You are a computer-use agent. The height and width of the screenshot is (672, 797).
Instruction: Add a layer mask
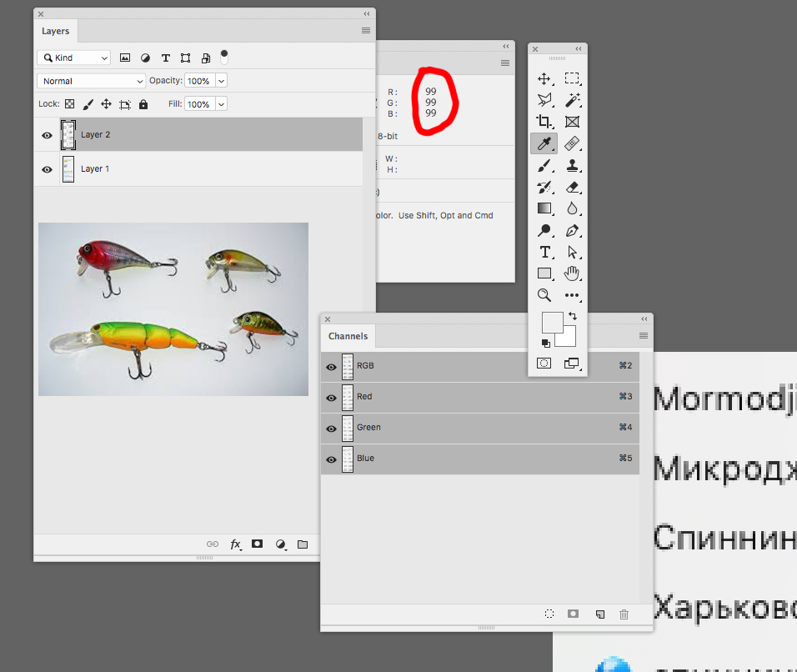coord(258,544)
